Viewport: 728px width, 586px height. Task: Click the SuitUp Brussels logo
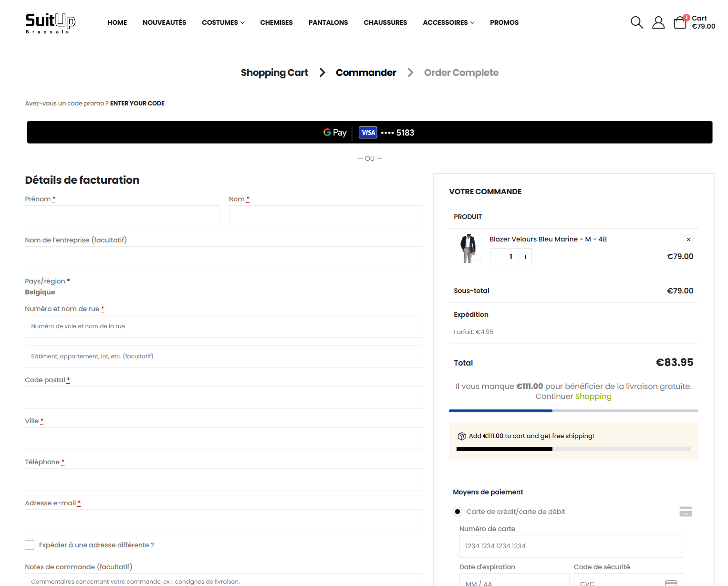tap(50, 23)
